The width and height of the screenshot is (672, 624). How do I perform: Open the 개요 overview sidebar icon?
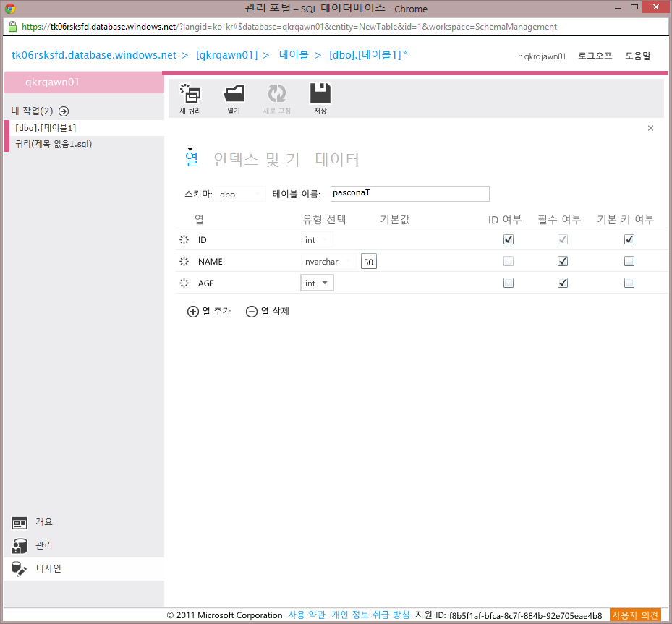click(x=20, y=523)
